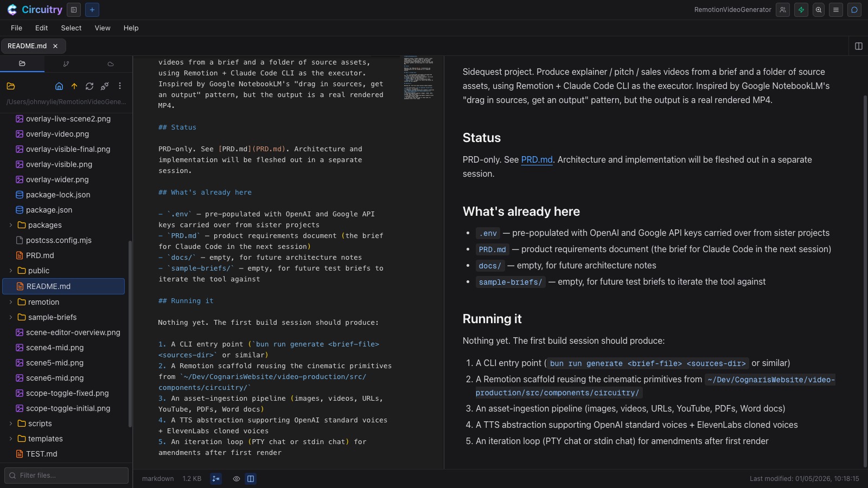This screenshot has height=488, width=868.
Task: Click the 1.2 KB file size label
Action: pyautogui.click(x=192, y=479)
